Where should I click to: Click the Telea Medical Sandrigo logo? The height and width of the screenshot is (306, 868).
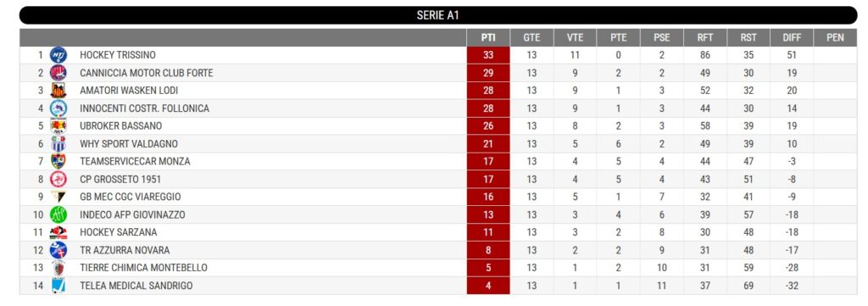(58, 285)
